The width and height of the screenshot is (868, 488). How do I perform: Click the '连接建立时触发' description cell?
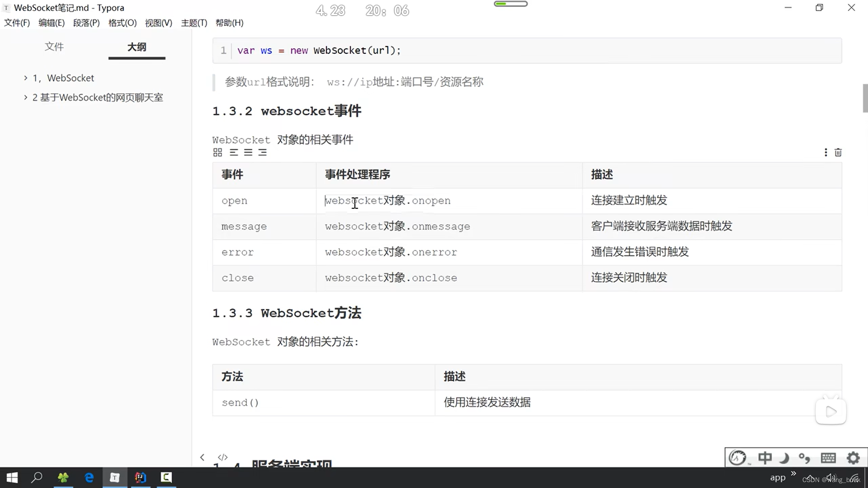click(712, 201)
